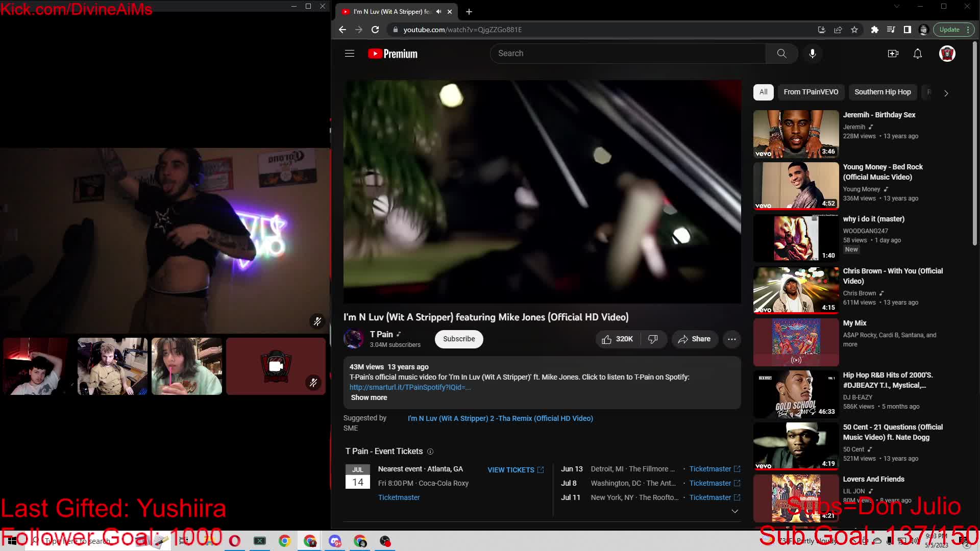Open the YouTube hamburger guide menu
Image resolution: width=980 pixels, height=551 pixels.
350,54
